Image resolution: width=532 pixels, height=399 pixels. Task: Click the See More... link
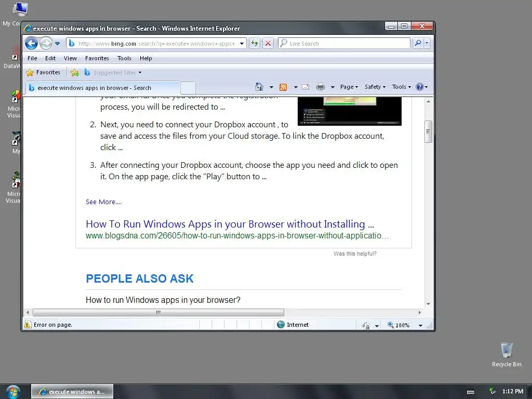(x=103, y=202)
